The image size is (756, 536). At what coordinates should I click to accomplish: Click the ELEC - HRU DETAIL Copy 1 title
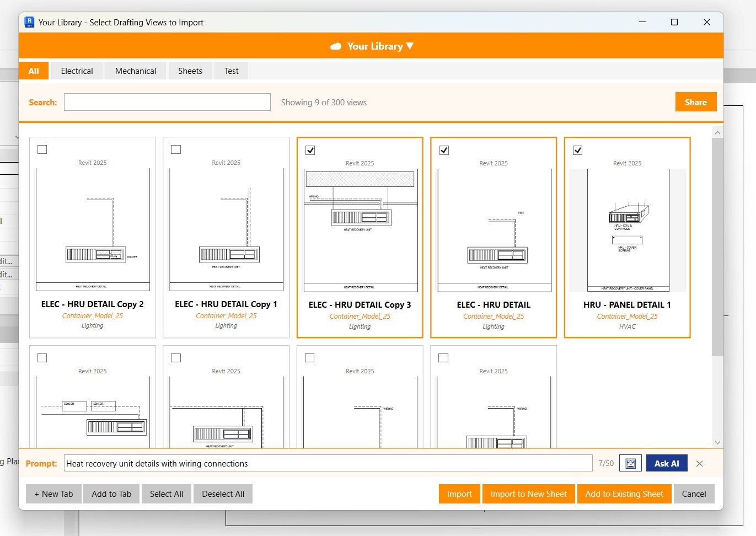click(226, 304)
